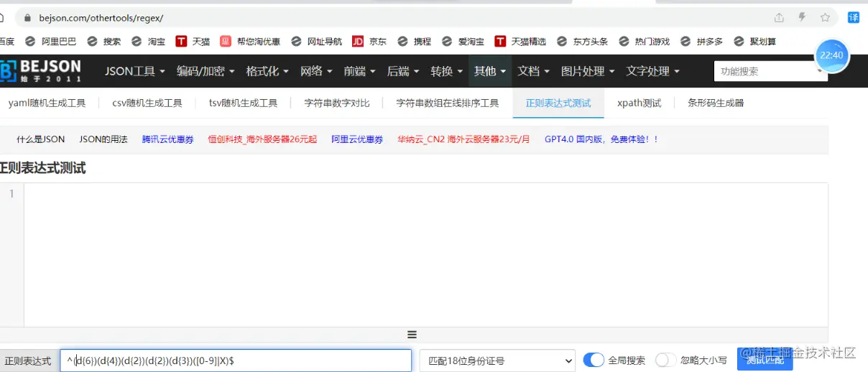Open the 天猫精选 bookmark

pyautogui.click(x=521, y=42)
